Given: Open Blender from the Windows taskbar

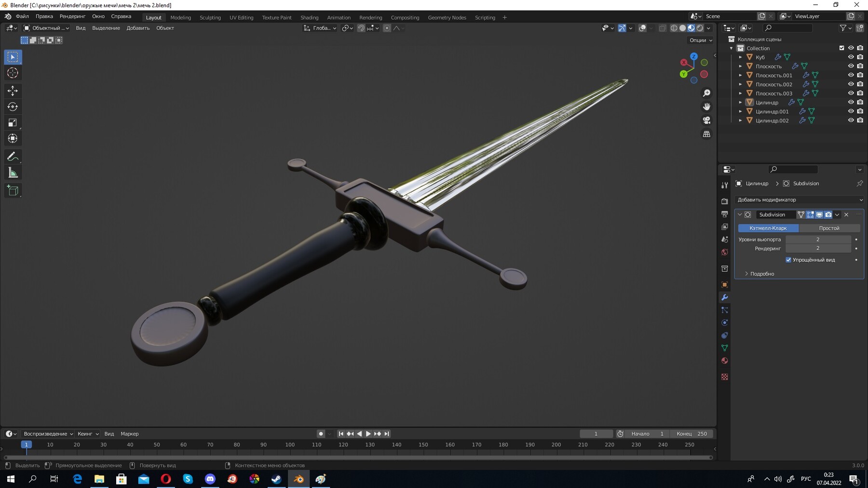Looking at the screenshot, I should (298, 479).
